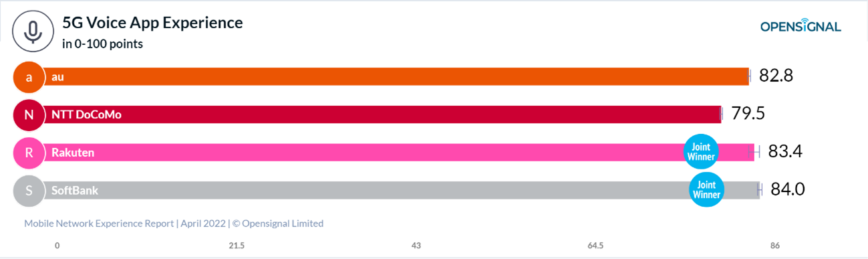Image resolution: width=868 pixels, height=259 pixels.
Task: Click the gray SoftBank bar
Action: 401,191
